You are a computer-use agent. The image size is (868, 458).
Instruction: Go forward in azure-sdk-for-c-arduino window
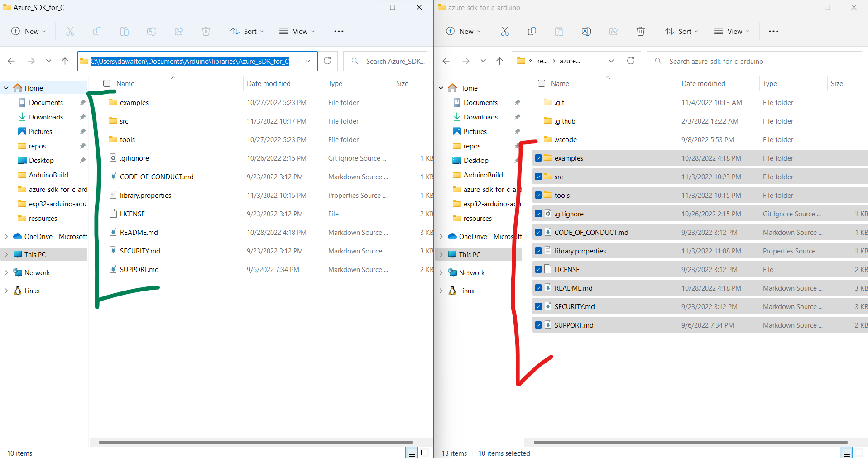point(465,61)
